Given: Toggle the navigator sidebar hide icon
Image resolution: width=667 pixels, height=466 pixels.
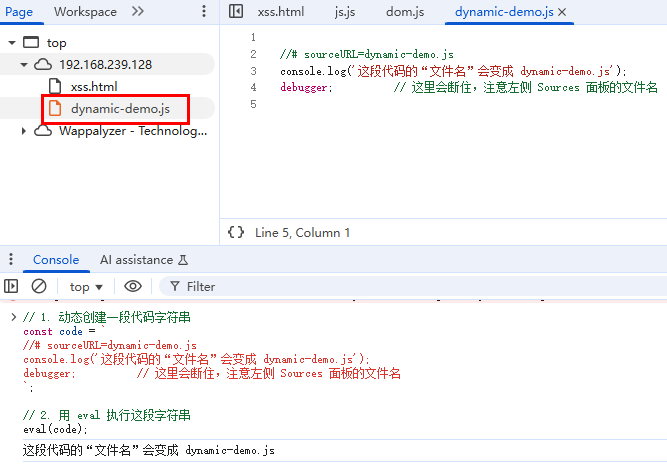Looking at the screenshot, I should (236, 11).
